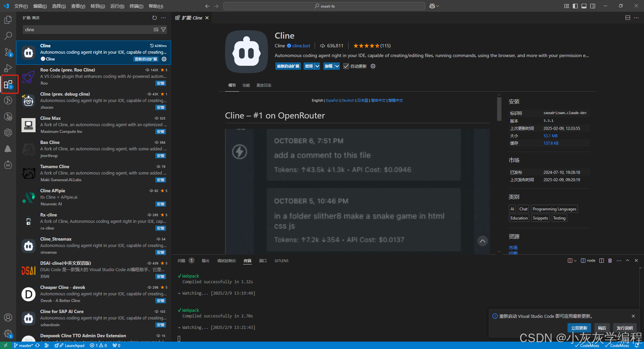This screenshot has width=644, height=349.
Task: Click the remote window icon in the status bar
Action: (x=5, y=345)
